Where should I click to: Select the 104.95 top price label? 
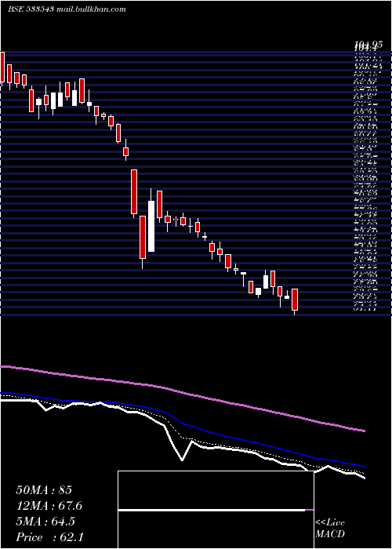pos(368,44)
